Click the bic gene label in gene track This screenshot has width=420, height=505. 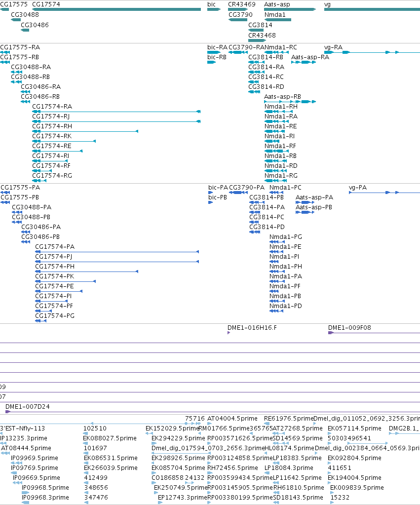point(211,4)
